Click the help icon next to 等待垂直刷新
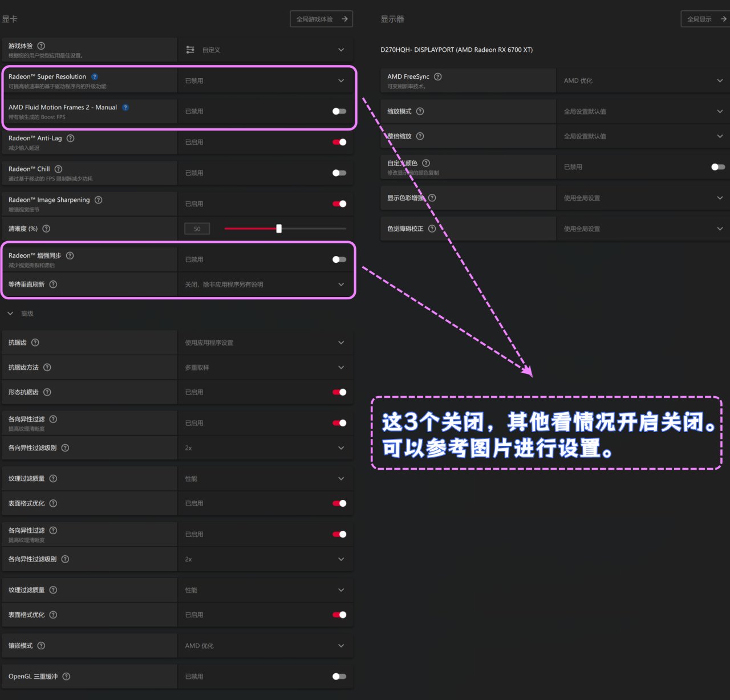 tap(53, 284)
